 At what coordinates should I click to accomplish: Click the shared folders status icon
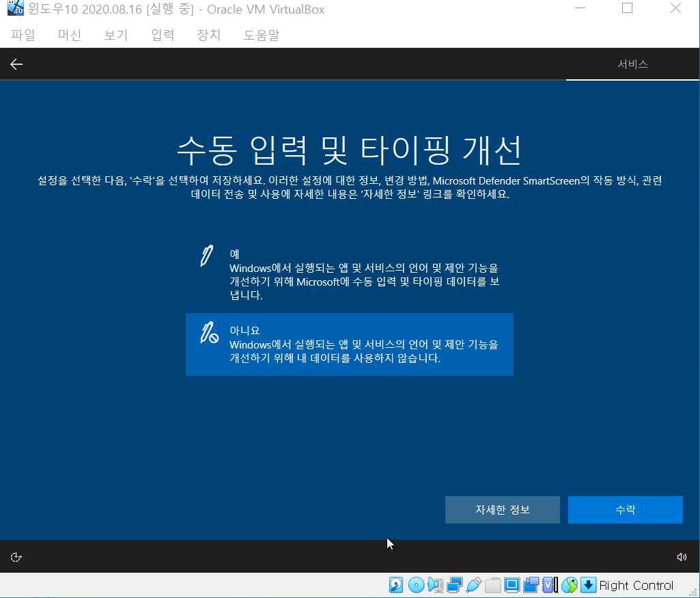point(493,585)
